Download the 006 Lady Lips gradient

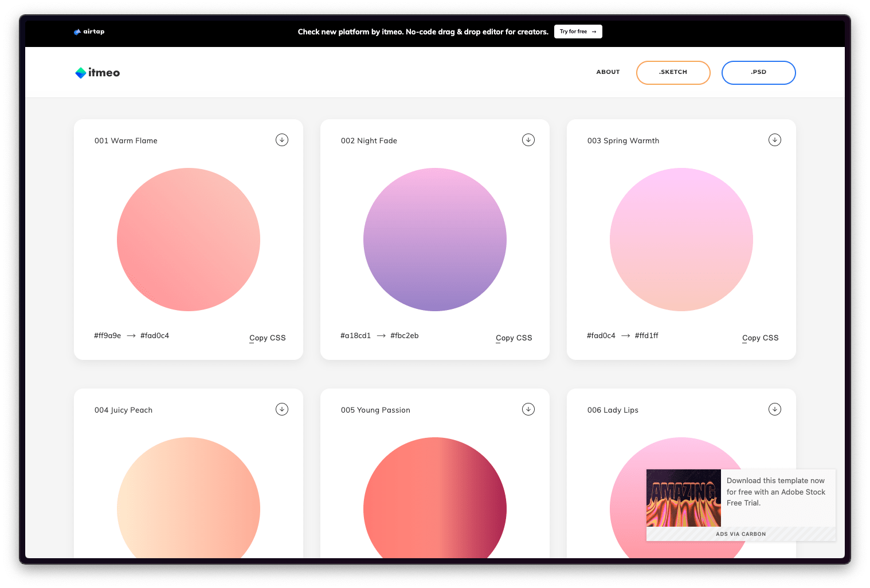(x=775, y=409)
